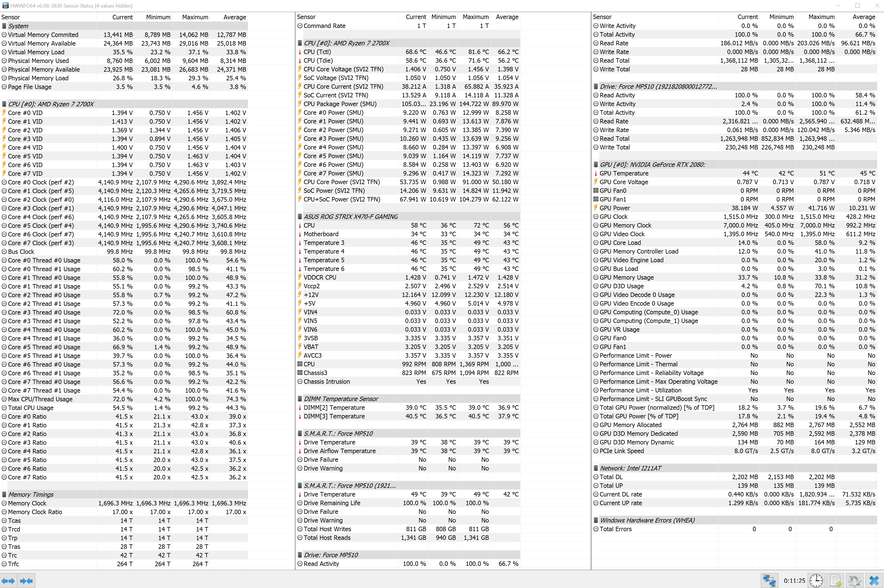The image size is (884, 588).
Task: Reset elapsed time with clock button
Action: [x=816, y=581]
